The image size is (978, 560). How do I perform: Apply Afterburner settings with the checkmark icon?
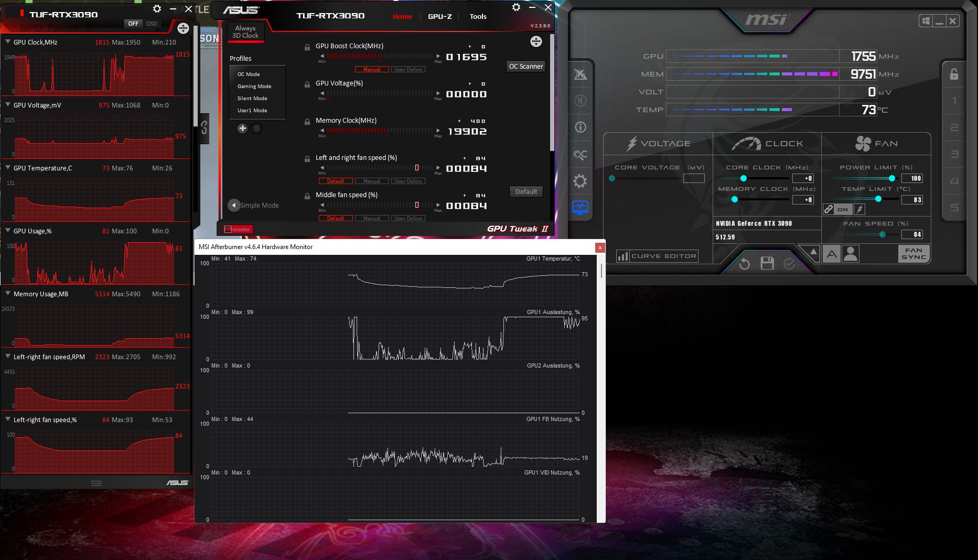(x=789, y=264)
